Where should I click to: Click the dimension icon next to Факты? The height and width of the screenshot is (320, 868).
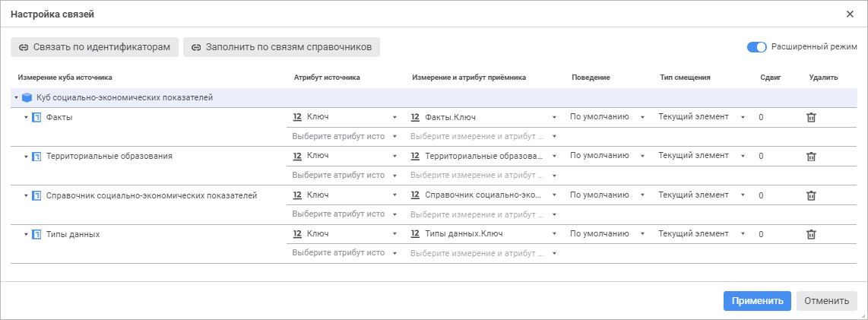pos(36,118)
